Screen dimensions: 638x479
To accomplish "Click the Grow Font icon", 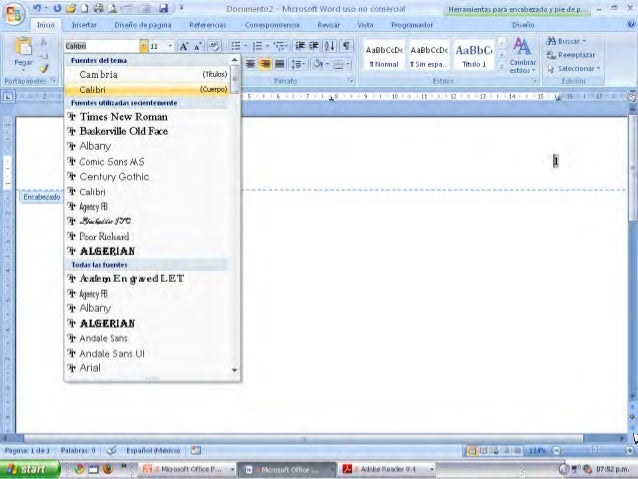I will pos(184,46).
